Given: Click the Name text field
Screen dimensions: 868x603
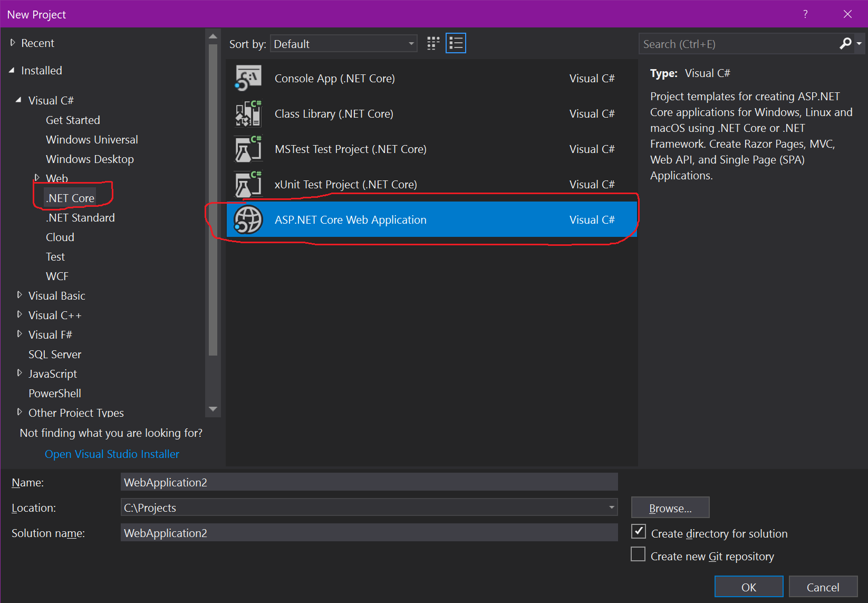Looking at the screenshot, I should (x=369, y=482).
